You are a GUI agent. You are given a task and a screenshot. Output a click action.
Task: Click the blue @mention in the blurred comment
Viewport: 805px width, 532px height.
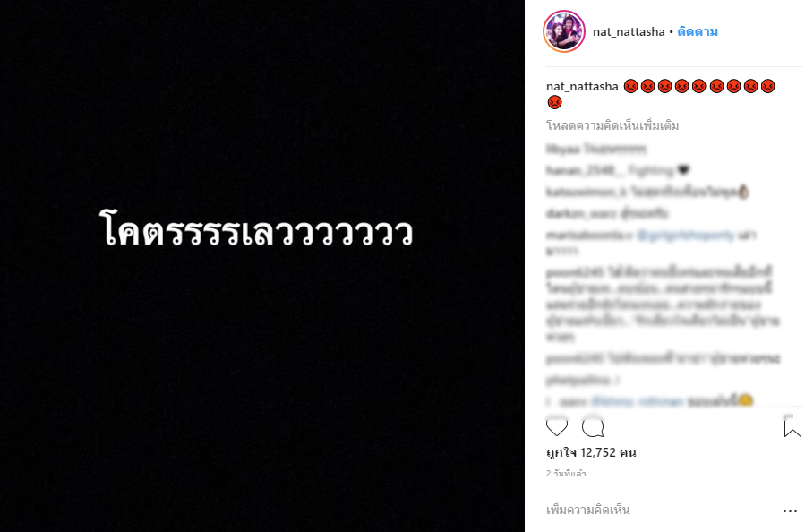point(685,236)
